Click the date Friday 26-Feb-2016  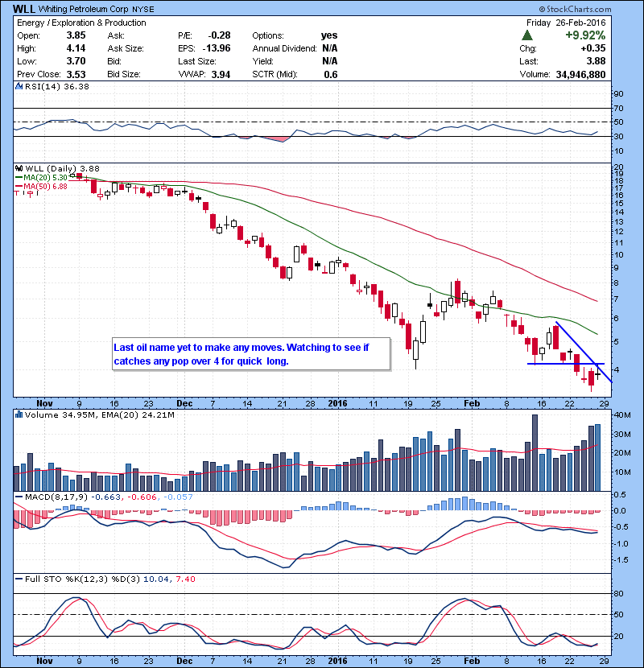pos(566,23)
